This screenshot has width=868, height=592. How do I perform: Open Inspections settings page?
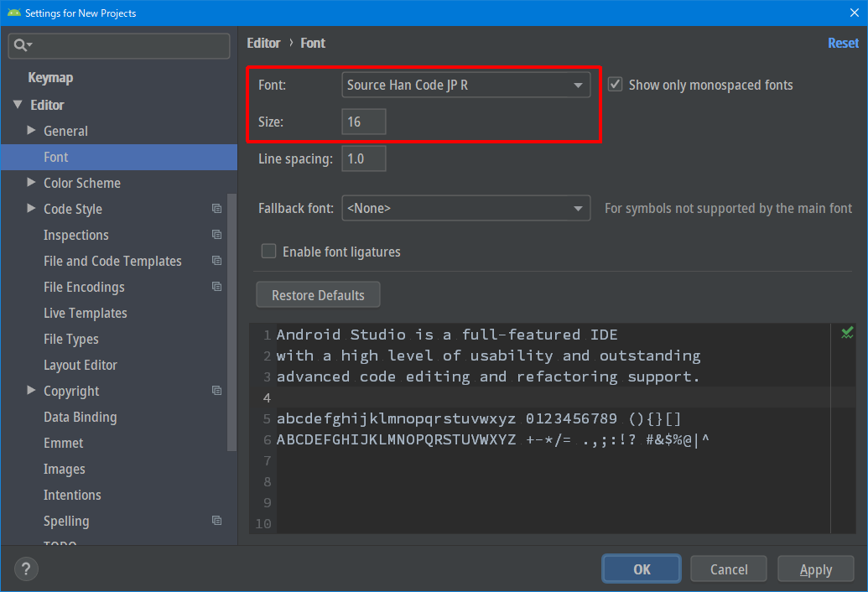75,235
